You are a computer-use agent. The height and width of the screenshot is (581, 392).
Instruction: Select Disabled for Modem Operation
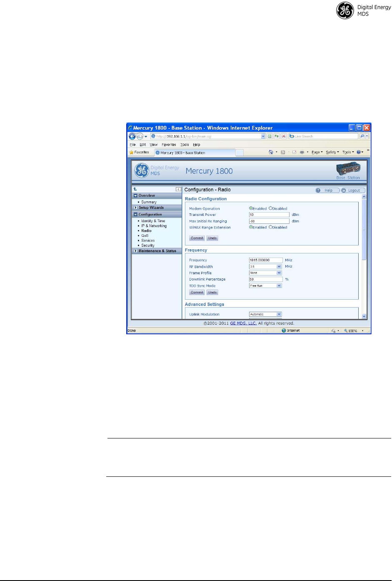pos(270,208)
